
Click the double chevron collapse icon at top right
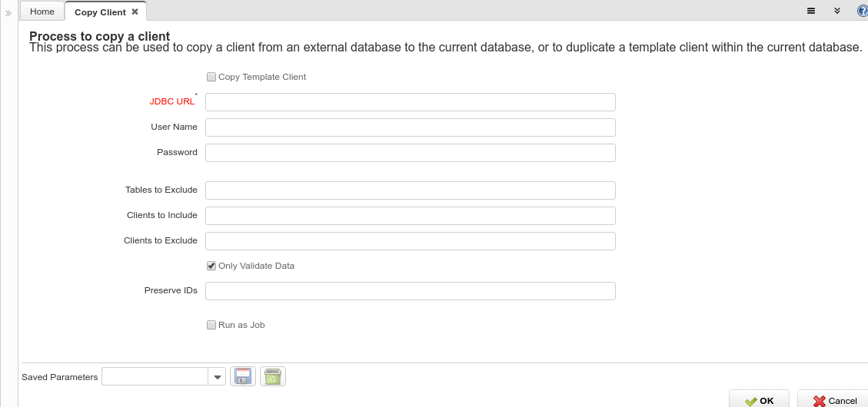(x=837, y=11)
